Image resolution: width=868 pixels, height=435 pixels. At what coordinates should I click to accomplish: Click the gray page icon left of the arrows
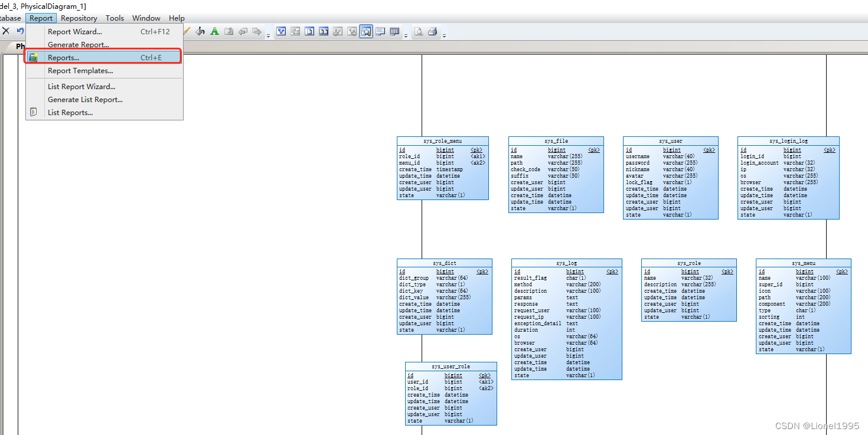(229, 31)
